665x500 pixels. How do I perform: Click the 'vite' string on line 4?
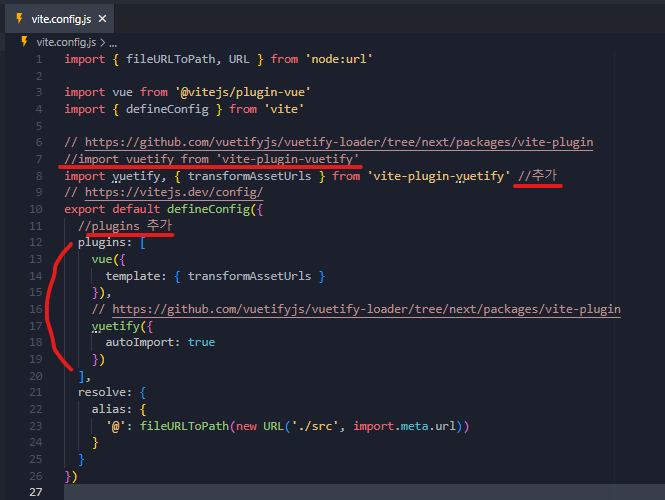(x=284, y=109)
